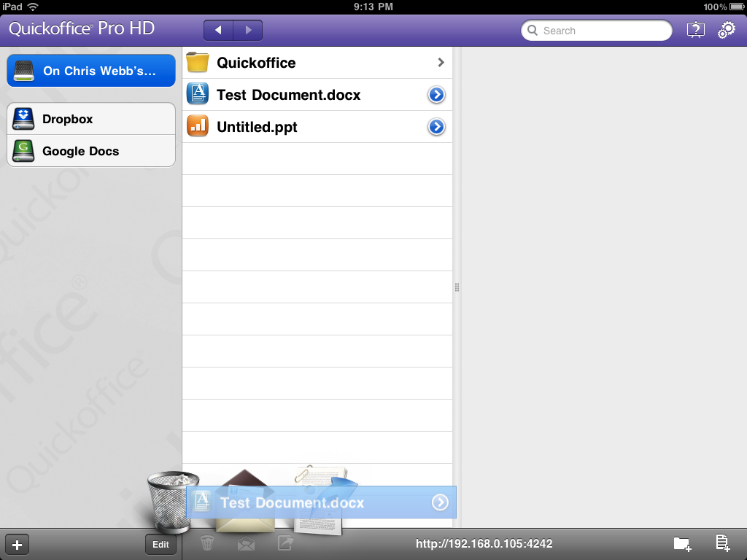Click details arrow on dragged Test Document.docx

(x=440, y=502)
